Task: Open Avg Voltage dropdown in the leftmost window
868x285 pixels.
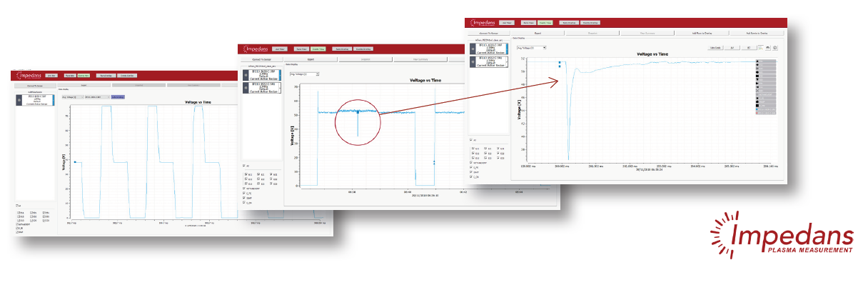Action: click(72, 97)
